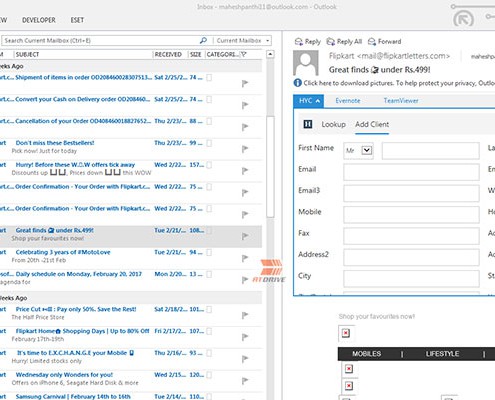495x400 pixels.
Task: Click the MOBILES category in email body
Action: tap(366, 354)
